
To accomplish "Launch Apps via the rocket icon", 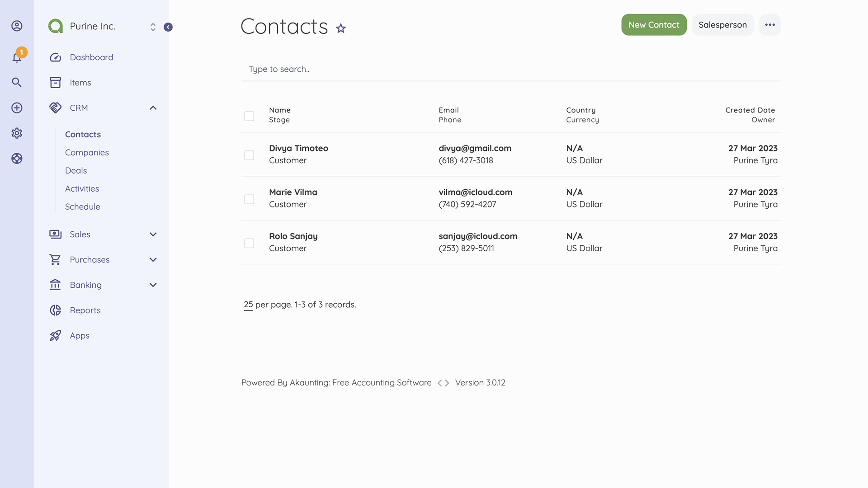I will click(x=55, y=335).
